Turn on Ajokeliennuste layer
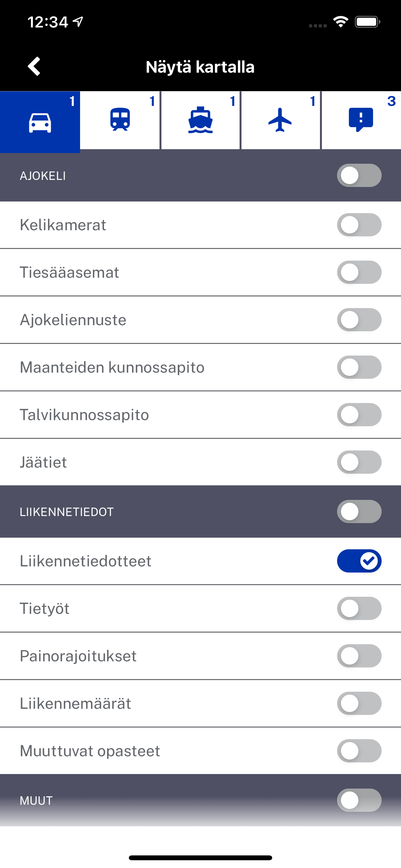The width and height of the screenshot is (401, 868). [359, 320]
